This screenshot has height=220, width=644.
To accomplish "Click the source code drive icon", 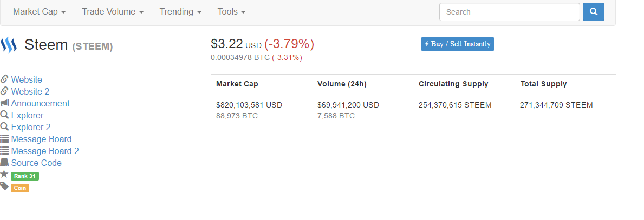I will coord(4,162).
